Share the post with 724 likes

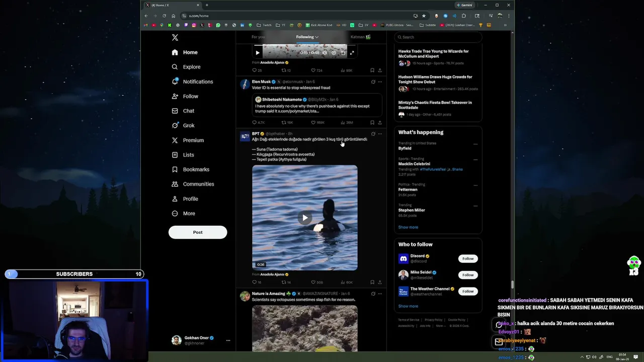click(380, 70)
